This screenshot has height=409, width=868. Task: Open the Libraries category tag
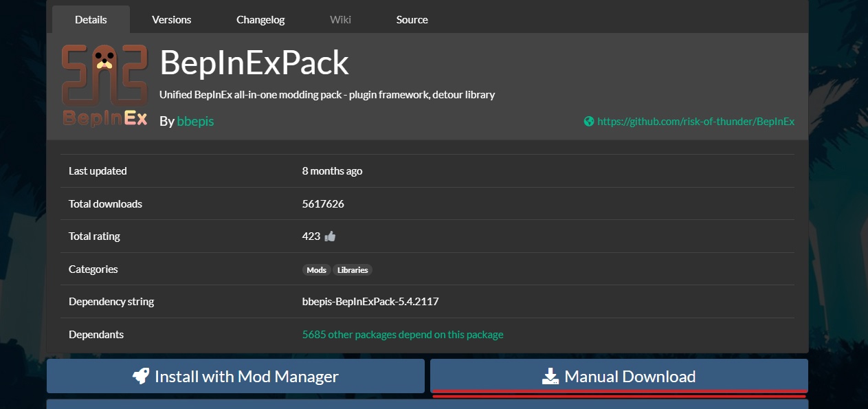(353, 270)
